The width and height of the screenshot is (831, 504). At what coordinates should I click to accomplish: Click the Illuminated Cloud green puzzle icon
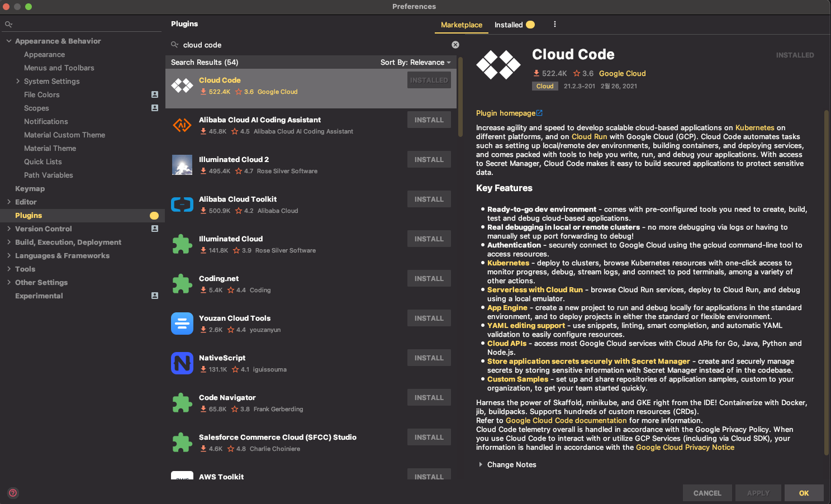pyautogui.click(x=182, y=244)
